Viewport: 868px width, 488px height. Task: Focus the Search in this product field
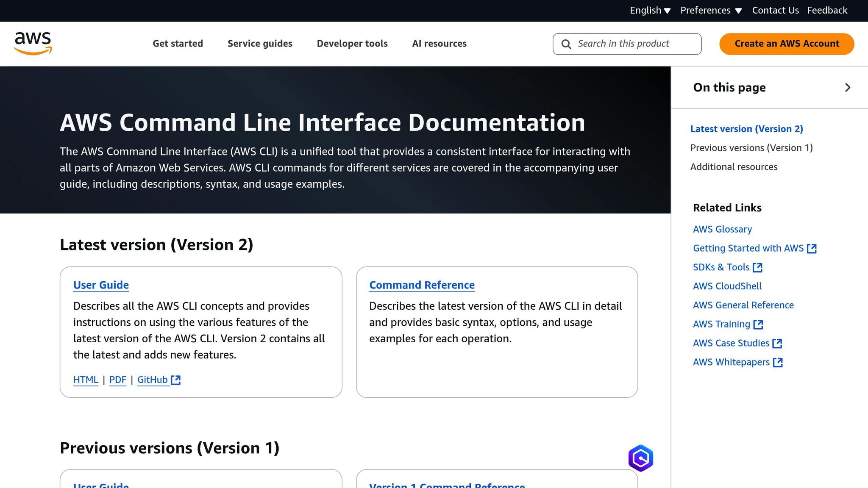point(627,44)
